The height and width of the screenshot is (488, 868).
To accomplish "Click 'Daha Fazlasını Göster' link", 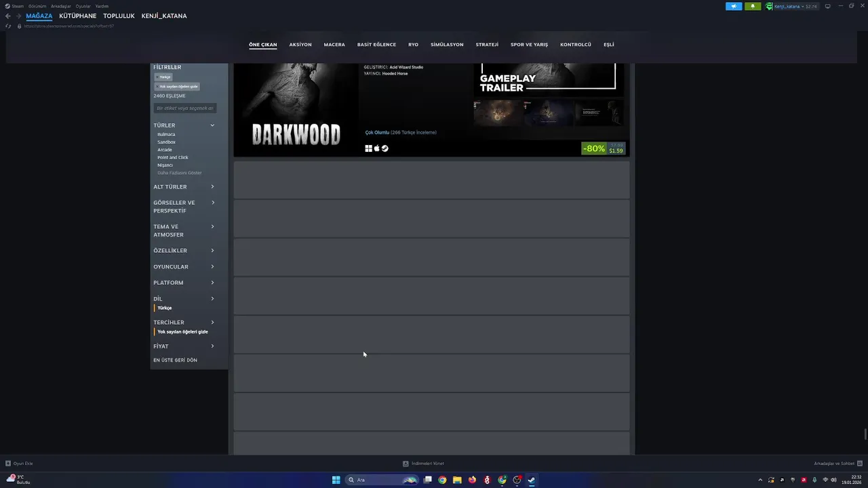I will [x=180, y=173].
